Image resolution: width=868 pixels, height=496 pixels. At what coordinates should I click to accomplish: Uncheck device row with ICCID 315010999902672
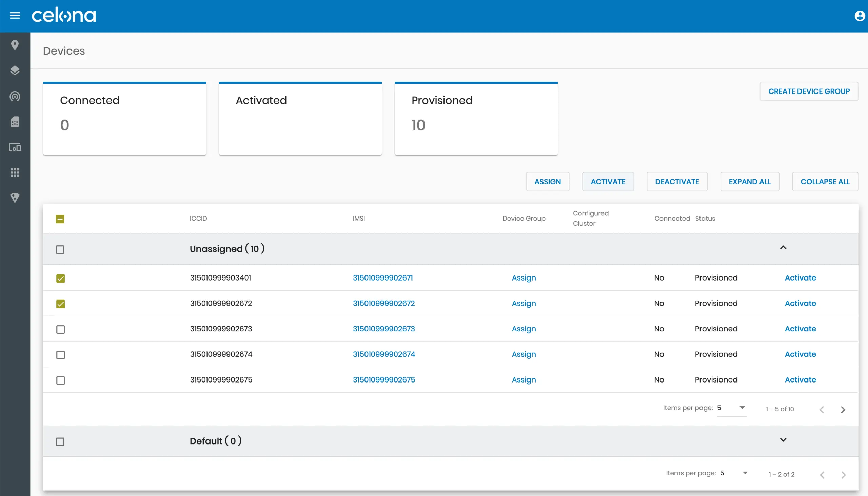[x=60, y=304]
